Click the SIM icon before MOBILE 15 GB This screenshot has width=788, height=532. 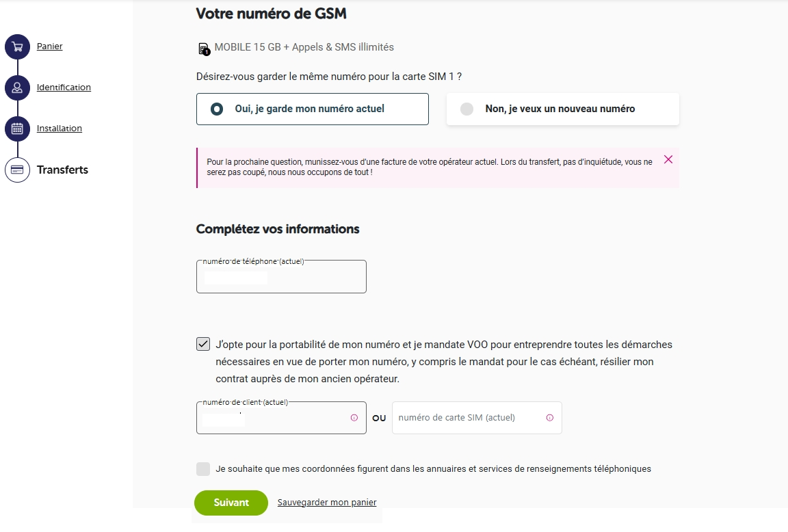tap(203, 47)
